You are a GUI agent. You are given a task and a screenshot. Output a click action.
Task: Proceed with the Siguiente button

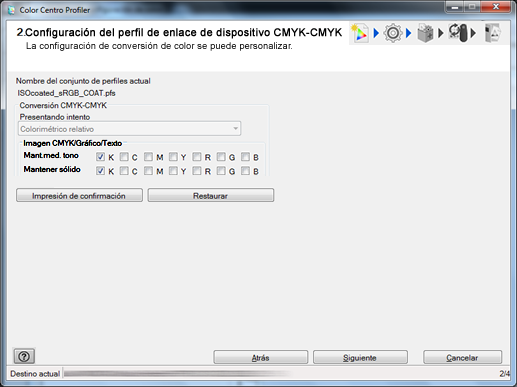360,357
